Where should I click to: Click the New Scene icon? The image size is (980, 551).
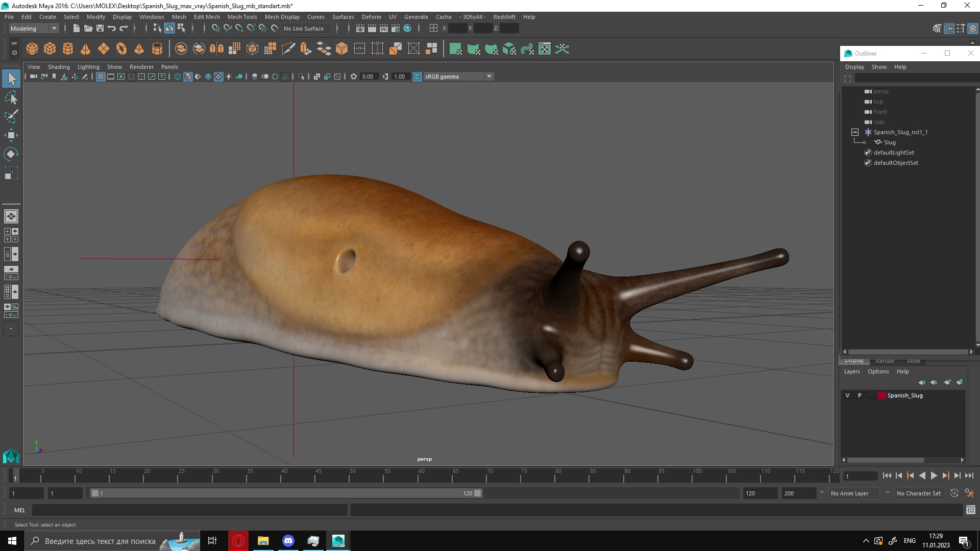77,29
